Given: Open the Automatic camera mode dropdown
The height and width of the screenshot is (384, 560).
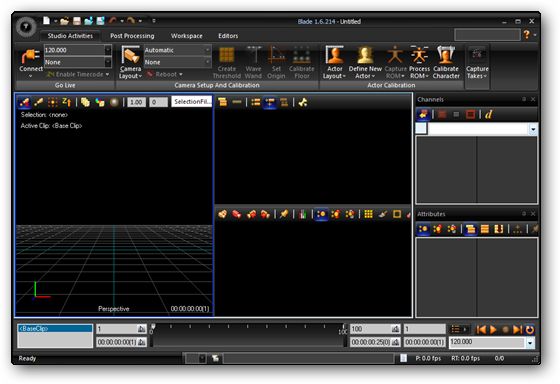Looking at the screenshot, I should point(207,50).
